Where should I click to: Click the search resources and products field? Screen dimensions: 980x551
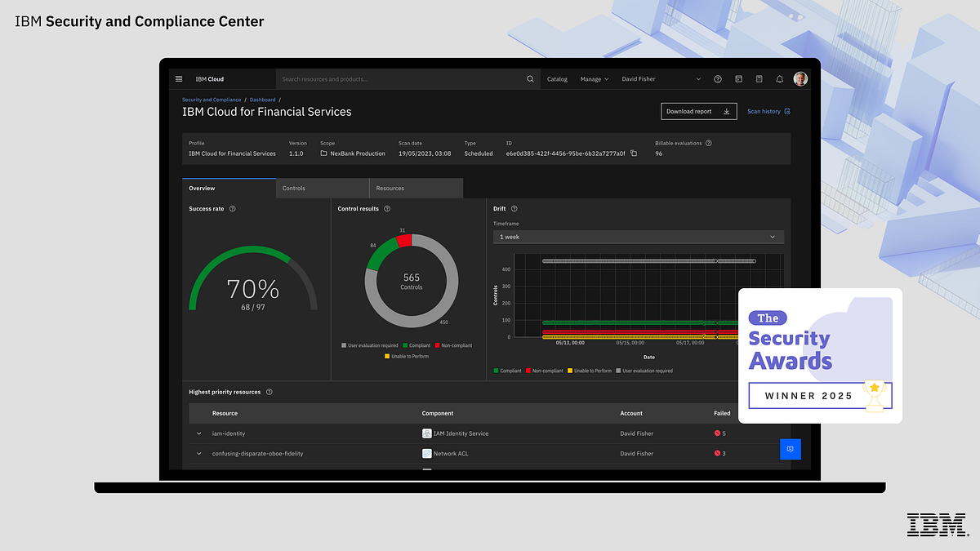[x=400, y=79]
